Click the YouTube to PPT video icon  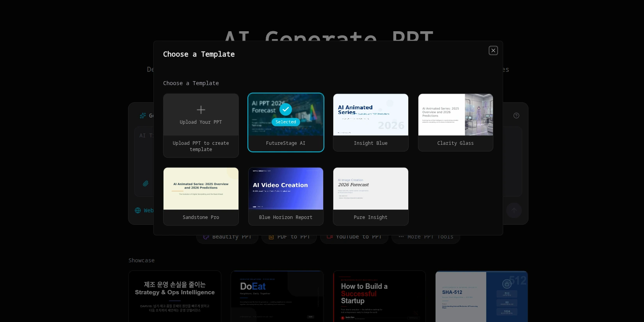click(x=330, y=237)
